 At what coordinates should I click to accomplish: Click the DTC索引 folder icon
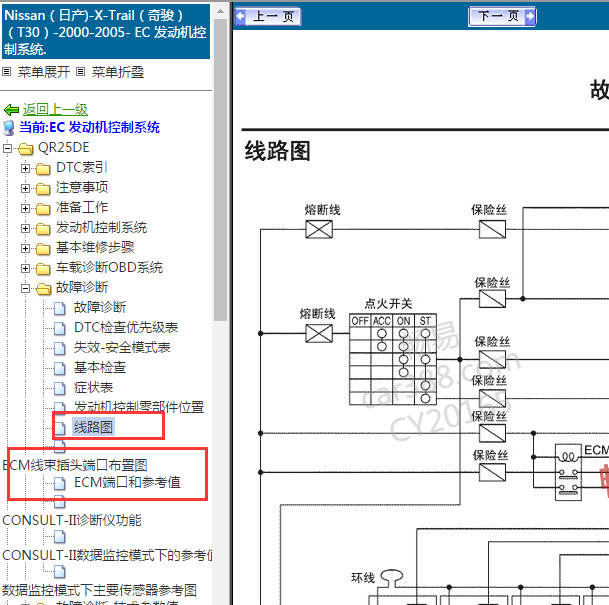pyautogui.click(x=43, y=169)
